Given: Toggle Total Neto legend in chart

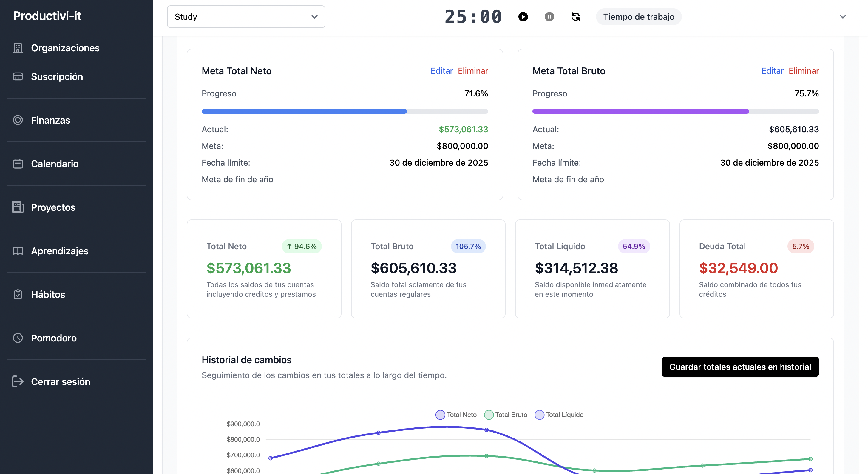Looking at the screenshot, I should [x=456, y=415].
